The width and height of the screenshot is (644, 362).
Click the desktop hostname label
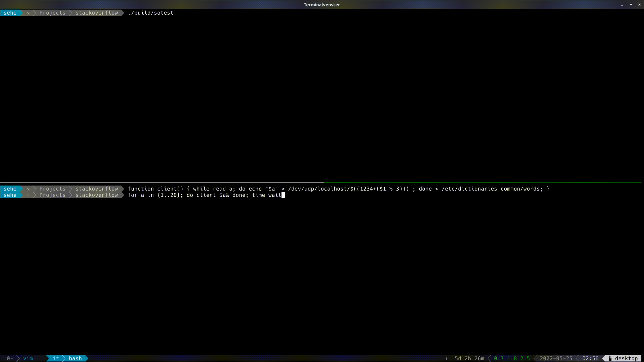point(626,358)
